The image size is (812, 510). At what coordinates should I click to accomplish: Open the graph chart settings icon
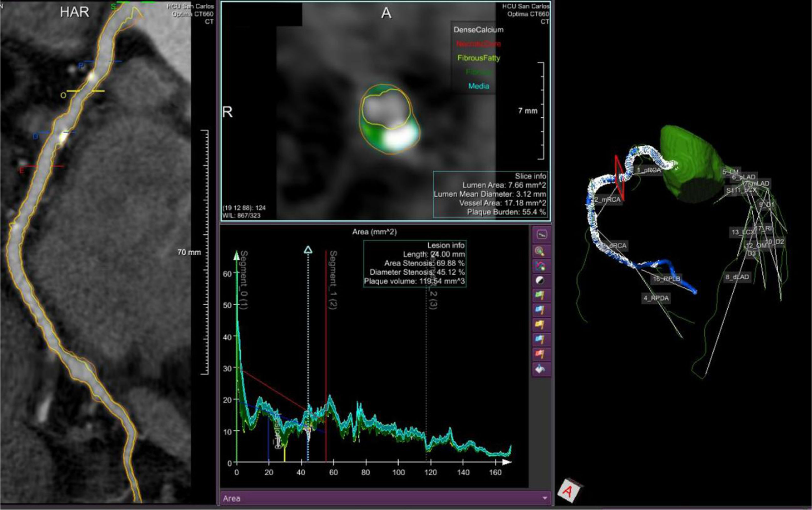pyautogui.click(x=541, y=266)
